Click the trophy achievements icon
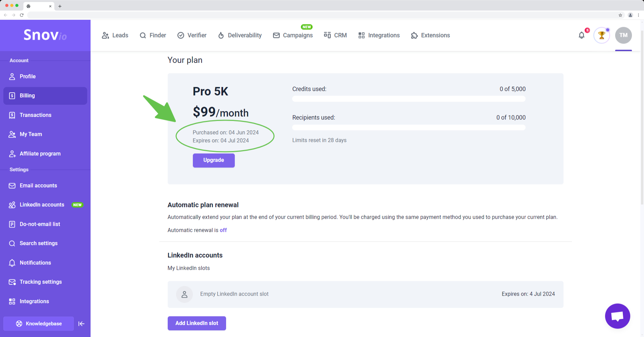644x337 pixels. tap(602, 35)
